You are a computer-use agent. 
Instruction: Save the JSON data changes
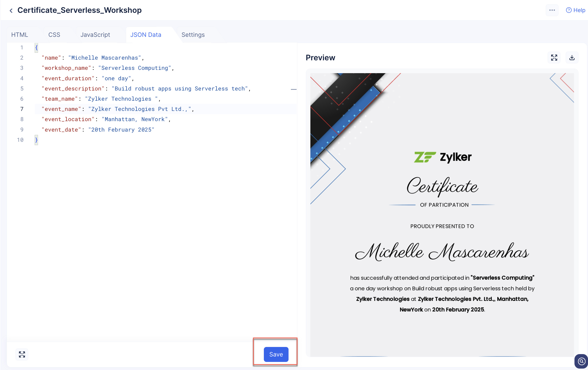(x=276, y=354)
